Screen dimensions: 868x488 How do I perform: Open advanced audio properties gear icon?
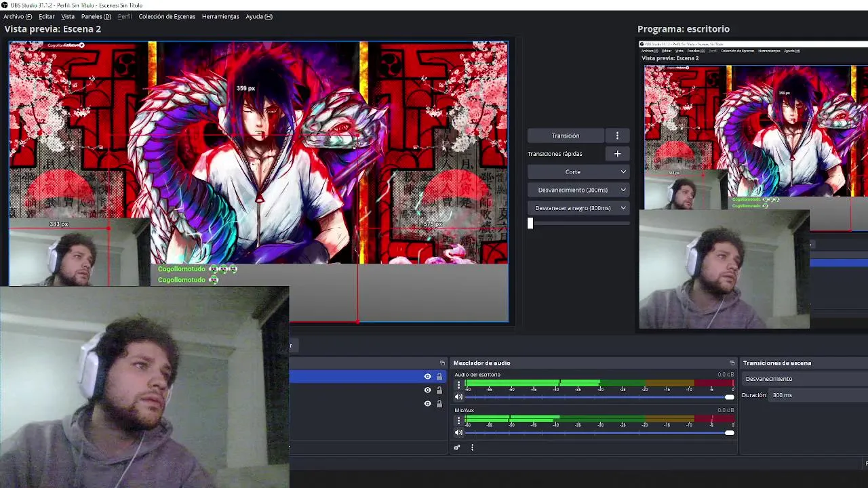pos(457,447)
